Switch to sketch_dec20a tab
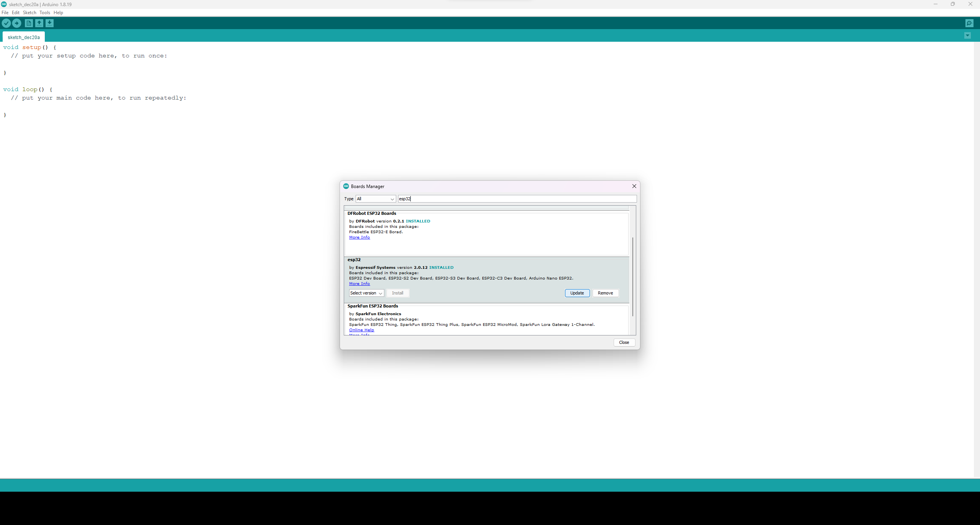Screen dimensions: 980x525 (24, 37)
